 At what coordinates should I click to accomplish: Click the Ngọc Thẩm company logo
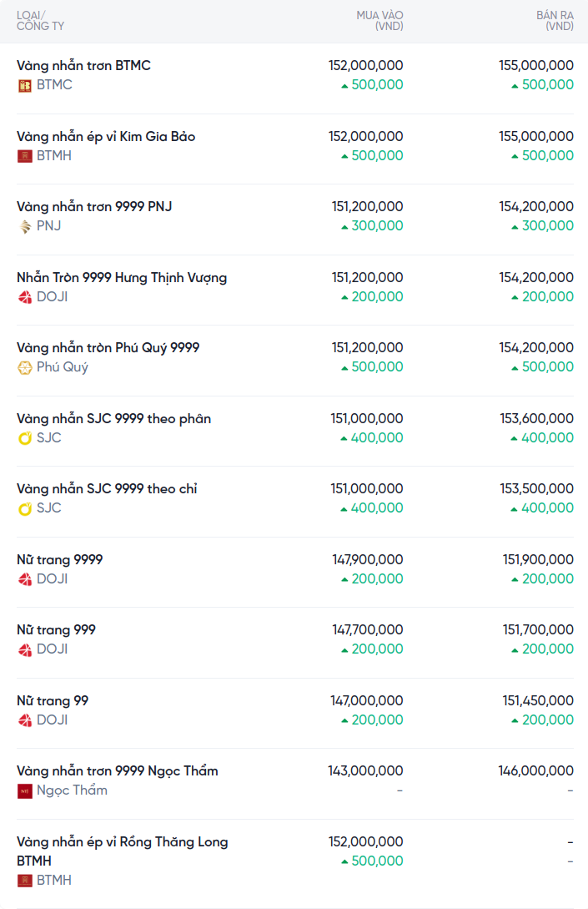[25, 790]
